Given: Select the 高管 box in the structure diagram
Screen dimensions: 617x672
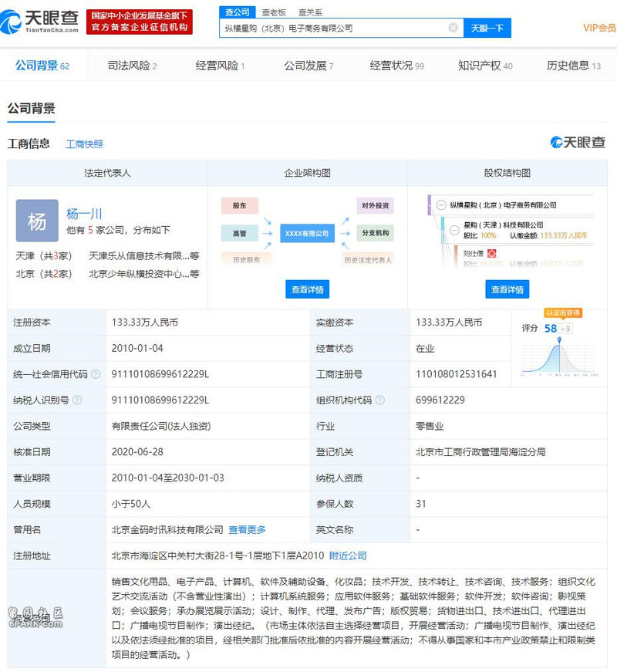Looking at the screenshot, I should click(x=240, y=233).
